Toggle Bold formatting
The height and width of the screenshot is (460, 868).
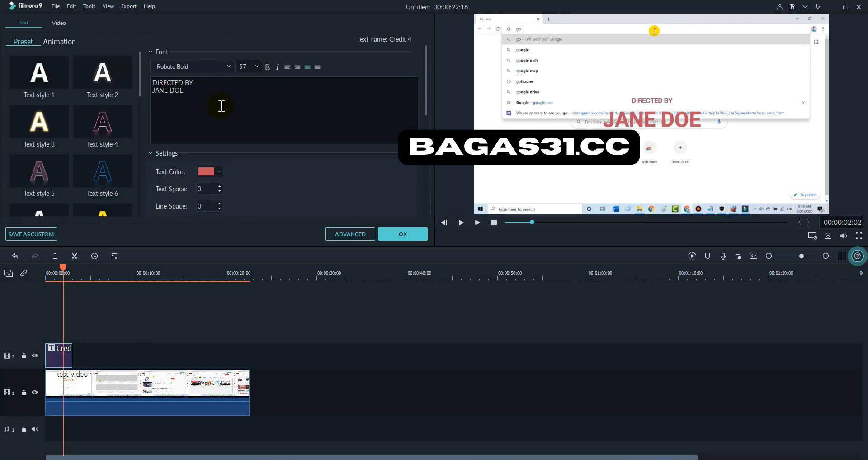267,67
